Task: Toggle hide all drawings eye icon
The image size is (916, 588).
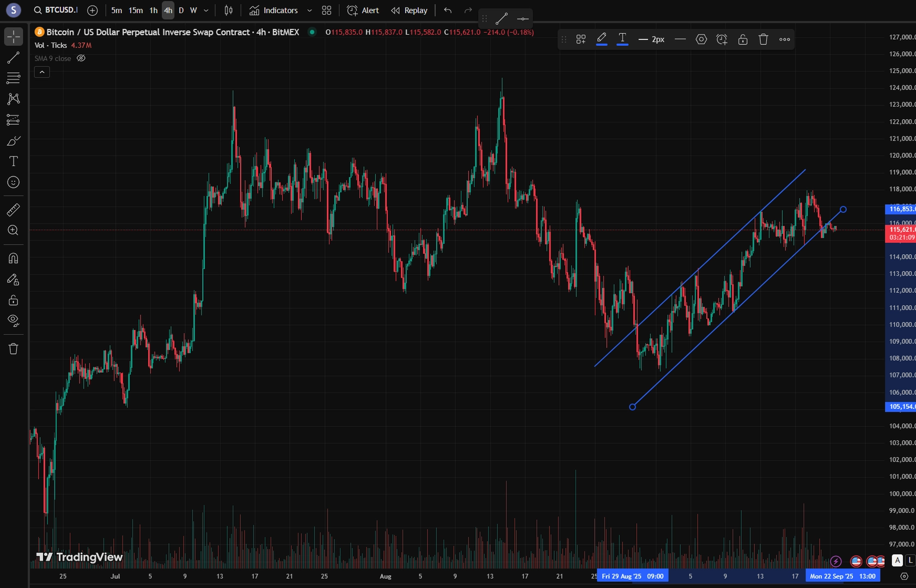Action: tap(14, 321)
